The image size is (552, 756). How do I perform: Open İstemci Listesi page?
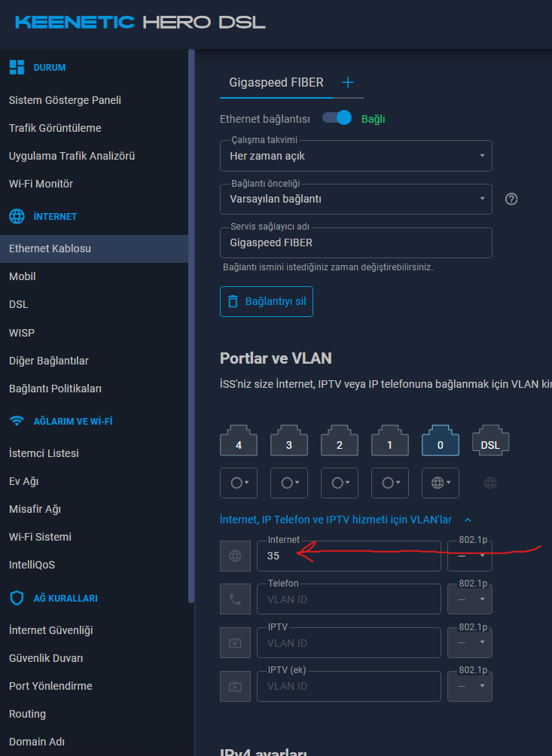coord(44,453)
